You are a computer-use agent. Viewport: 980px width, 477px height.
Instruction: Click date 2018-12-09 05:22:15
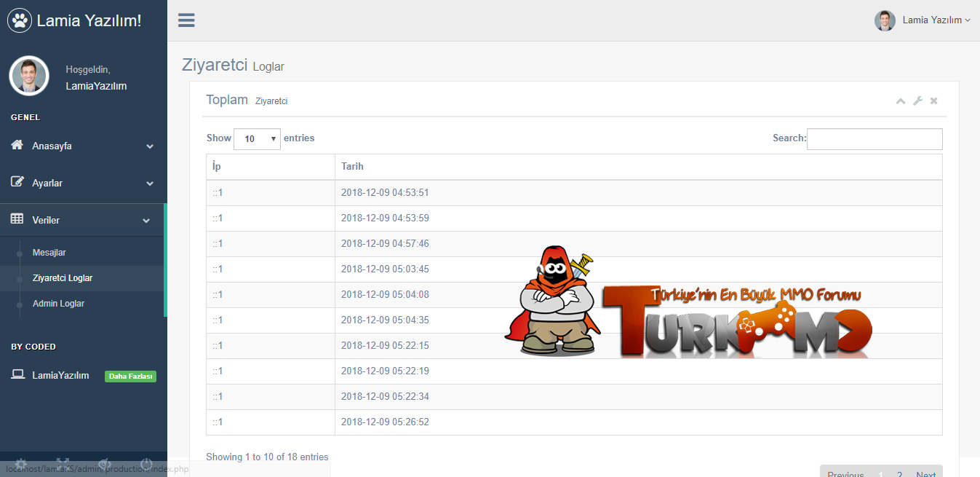pos(385,346)
